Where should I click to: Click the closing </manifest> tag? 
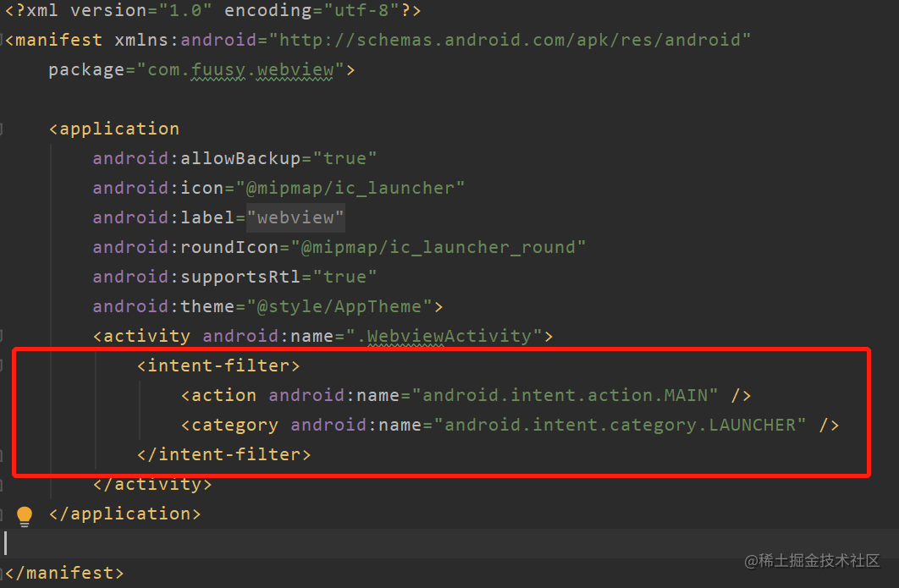pyautogui.click(x=65, y=573)
